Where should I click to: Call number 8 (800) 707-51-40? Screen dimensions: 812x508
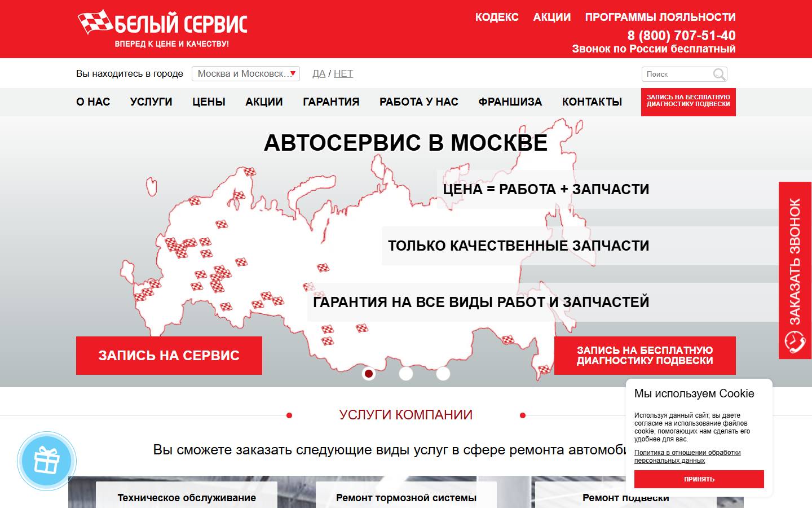[681, 36]
